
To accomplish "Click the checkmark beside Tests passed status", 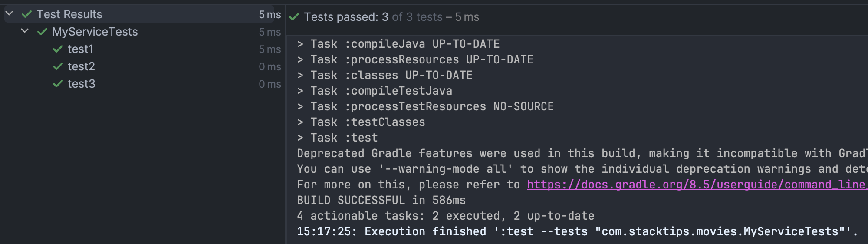I will click(294, 17).
